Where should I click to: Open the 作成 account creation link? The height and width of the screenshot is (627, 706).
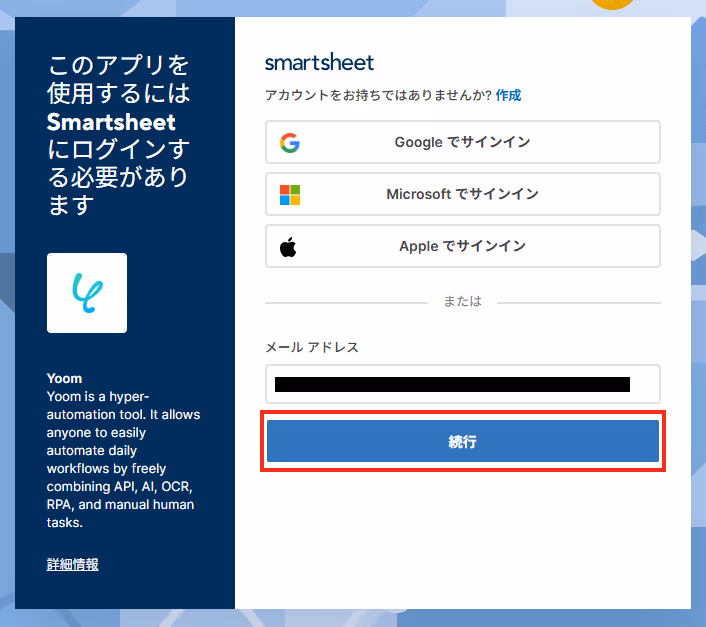coord(508,95)
